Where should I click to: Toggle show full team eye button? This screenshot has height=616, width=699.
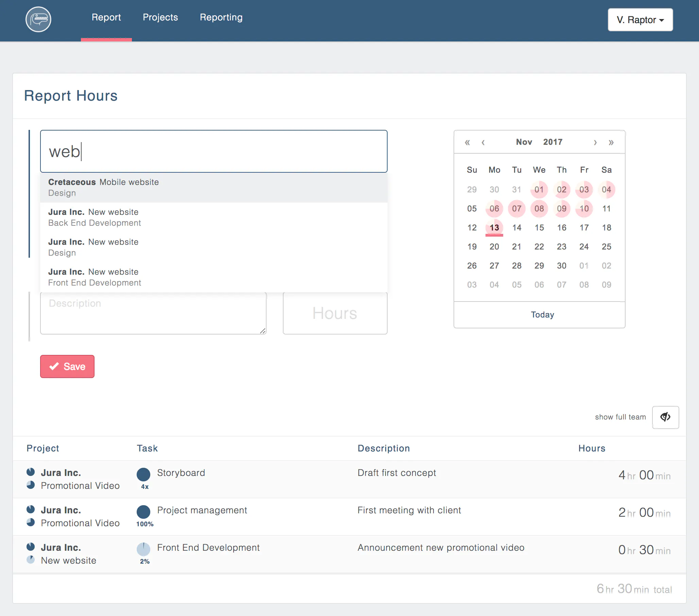point(665,417)
